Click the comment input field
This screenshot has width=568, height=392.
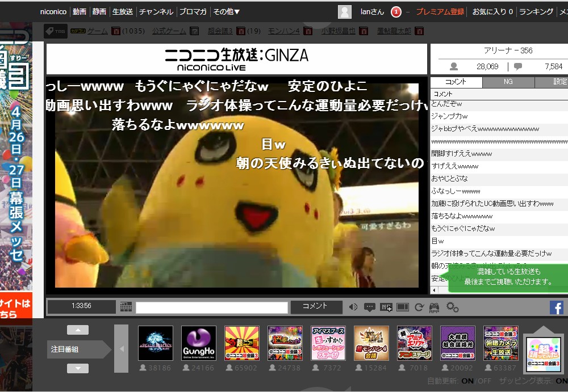(212, 307)
